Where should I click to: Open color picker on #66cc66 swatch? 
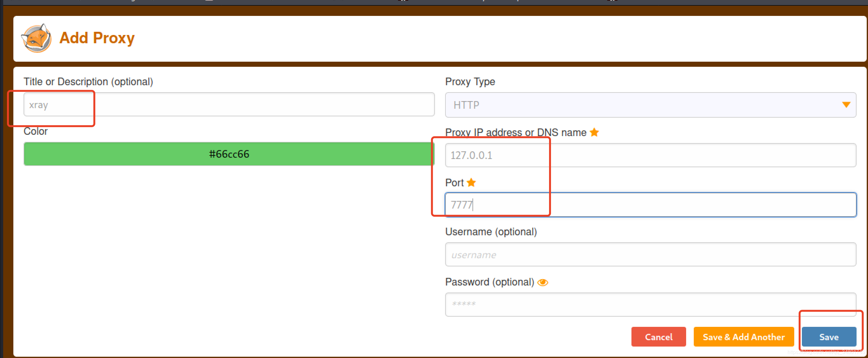[229, 154]
